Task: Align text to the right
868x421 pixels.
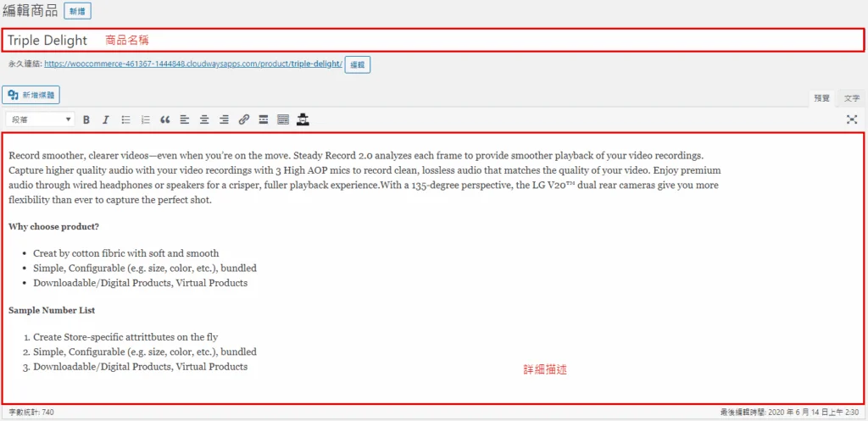Action: [224, 119]
